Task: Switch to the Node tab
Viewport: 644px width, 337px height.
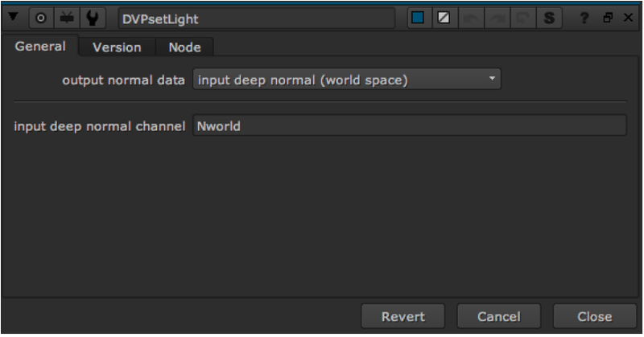Action: 185,47
